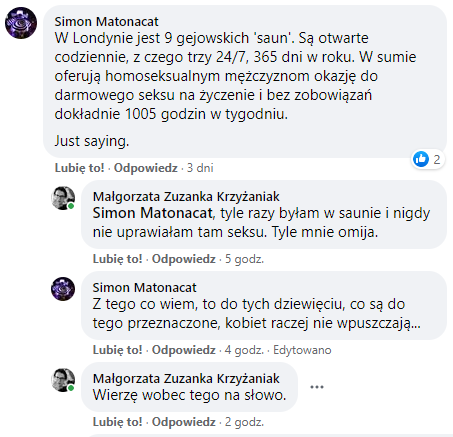Like the 'tyle razy byłam w saunie' reply
Viewport: 453px width, 437px height.
pyautogui.click(x=117, y=259)
